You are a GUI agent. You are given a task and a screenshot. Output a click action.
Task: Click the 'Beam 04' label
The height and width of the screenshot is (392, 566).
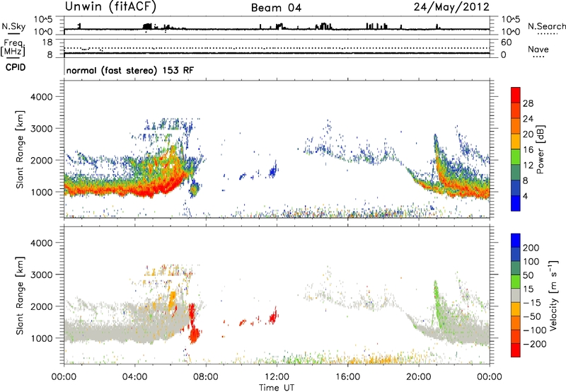[x=276, y=8]
